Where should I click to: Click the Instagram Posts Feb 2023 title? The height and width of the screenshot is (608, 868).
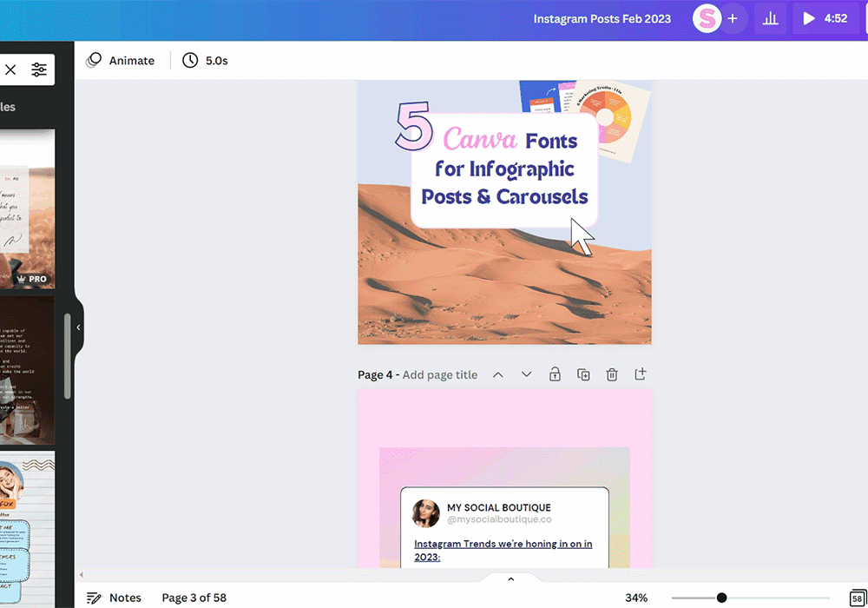click(602, 19)
